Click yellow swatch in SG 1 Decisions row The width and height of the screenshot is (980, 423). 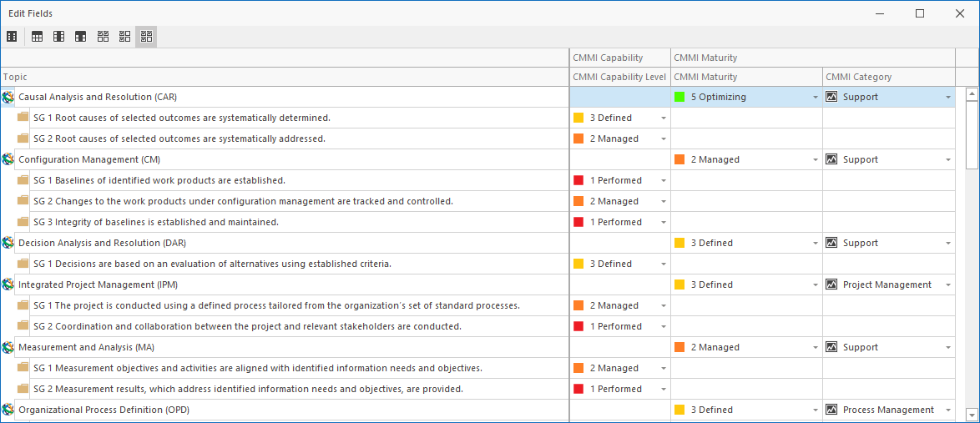[x=578, y=264]
